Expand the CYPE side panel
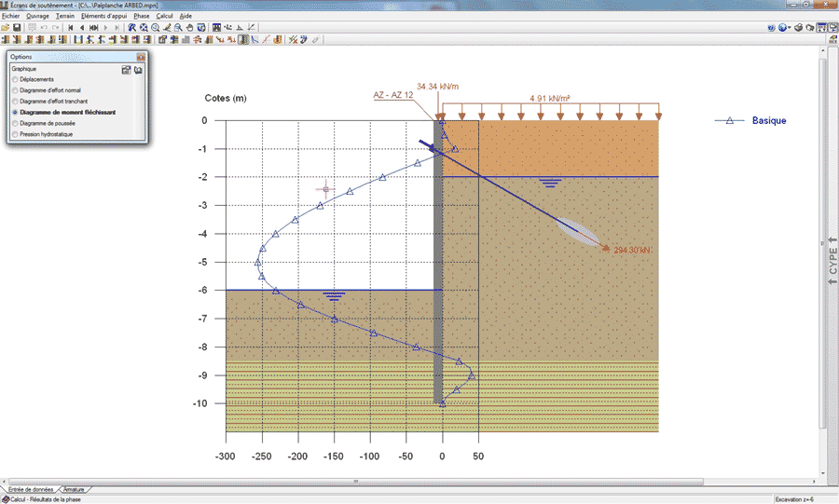The image size is (839, 504). click(x=832, y=261)
